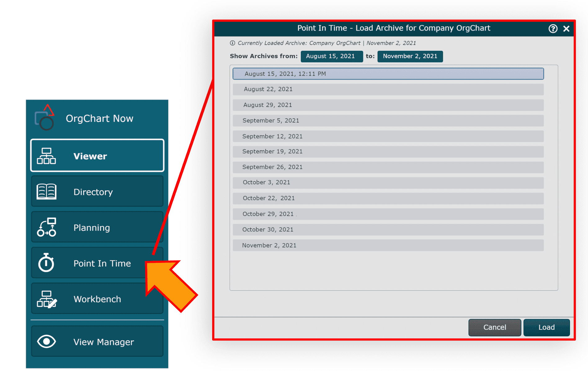This screenshot has height=371, width=588.
Task: Switch to the Workbench module
Action: pos(97,299)
